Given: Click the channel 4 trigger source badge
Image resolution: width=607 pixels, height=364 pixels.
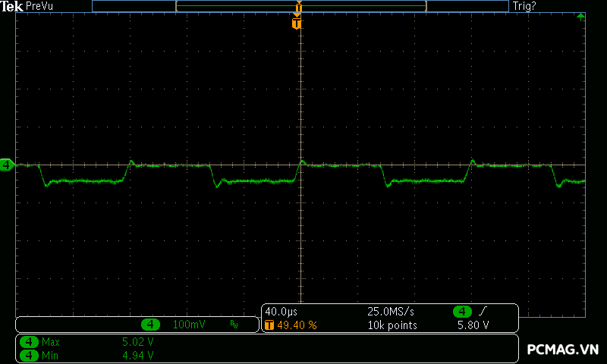Looking at the screenshot, I should tap(462, 312).
